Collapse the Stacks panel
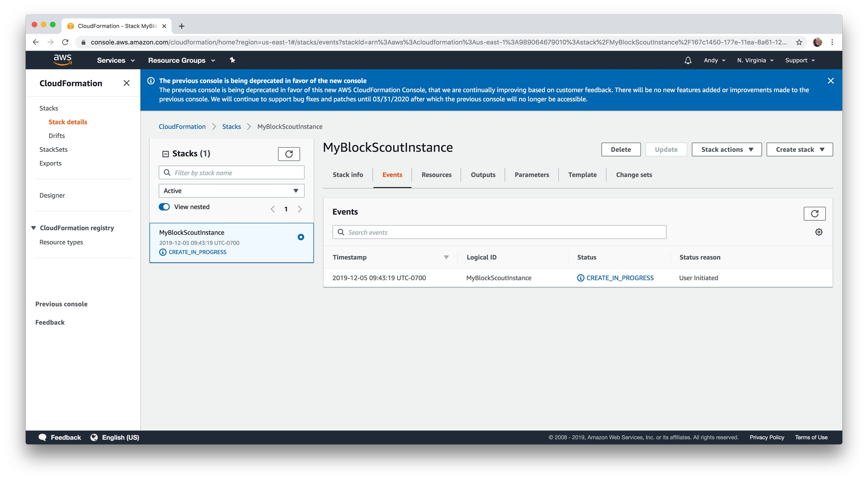This screenshot has height=481, width=868. coord(165,154)
